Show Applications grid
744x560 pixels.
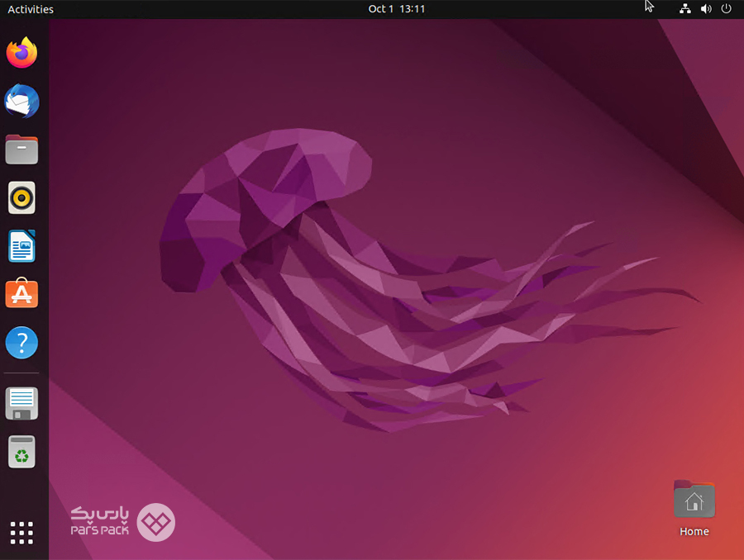(x=21, y=533)
